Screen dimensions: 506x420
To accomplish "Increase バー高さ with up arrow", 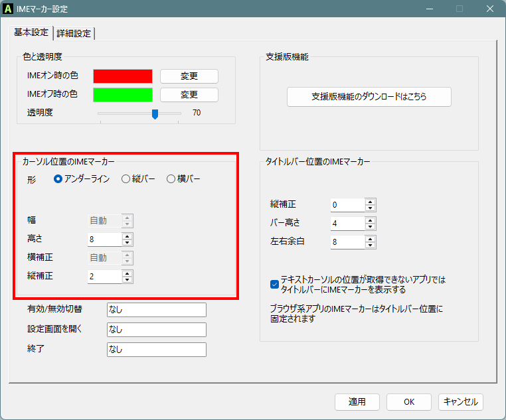I will [371, 220].
